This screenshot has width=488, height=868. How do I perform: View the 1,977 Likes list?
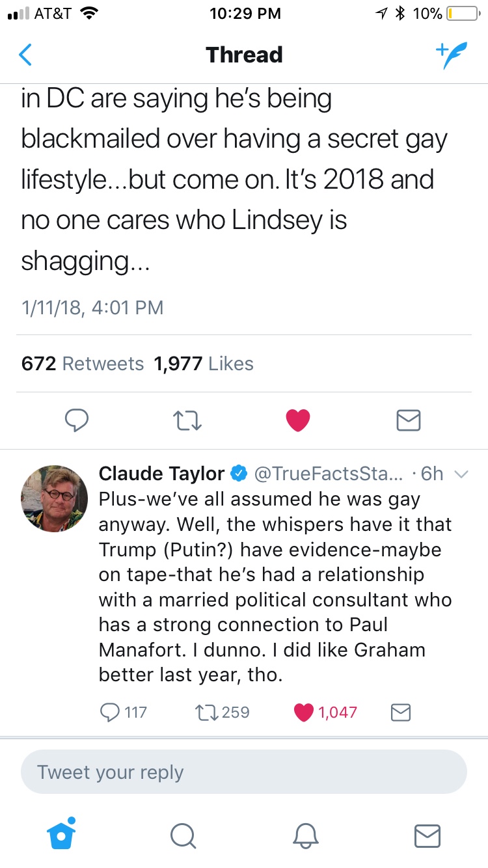[x=203, y=364]
